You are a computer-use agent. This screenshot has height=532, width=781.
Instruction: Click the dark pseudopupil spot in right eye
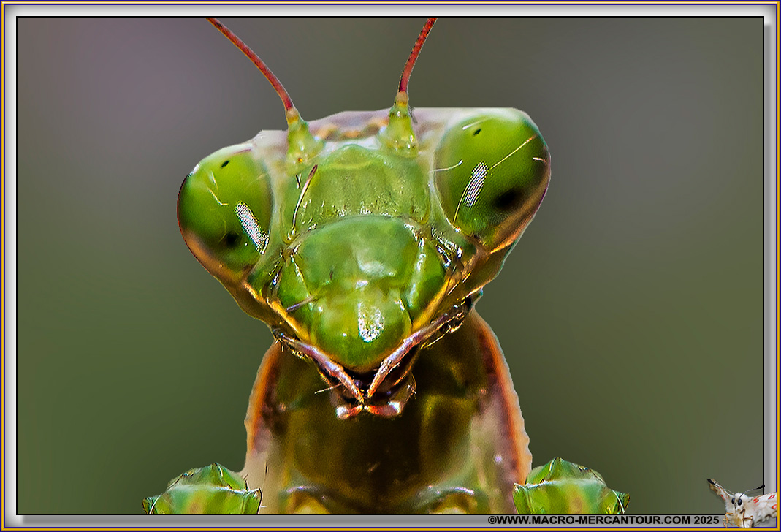tap(506, 199)
